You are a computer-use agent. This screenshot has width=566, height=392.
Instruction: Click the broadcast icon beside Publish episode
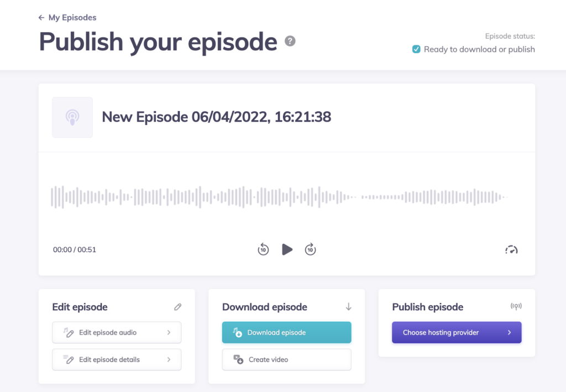click(516, 307)
